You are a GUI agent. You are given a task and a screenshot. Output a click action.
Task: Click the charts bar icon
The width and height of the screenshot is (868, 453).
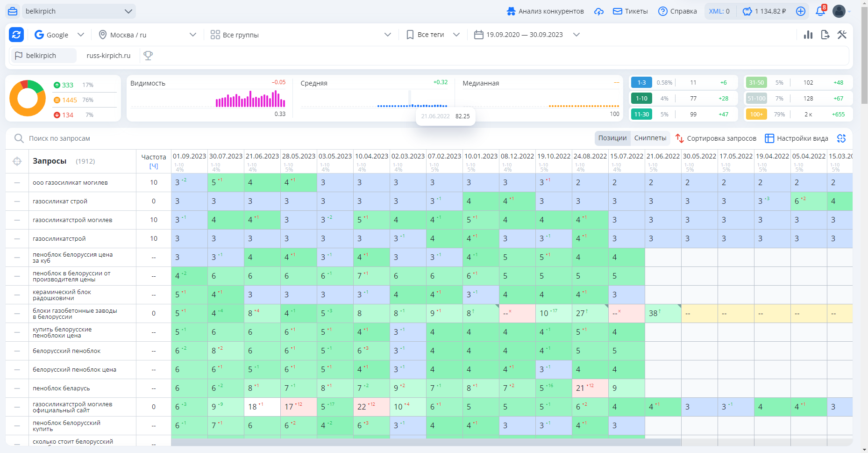808,35
